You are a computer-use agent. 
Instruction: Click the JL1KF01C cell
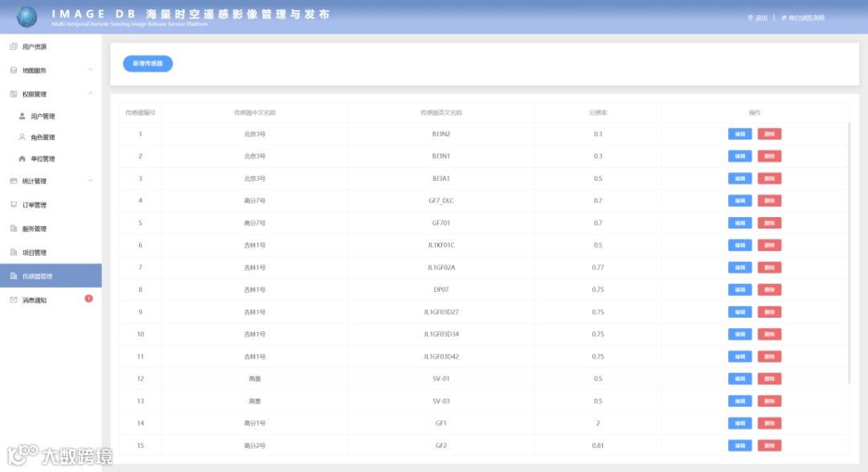click(x=441, y=245)
